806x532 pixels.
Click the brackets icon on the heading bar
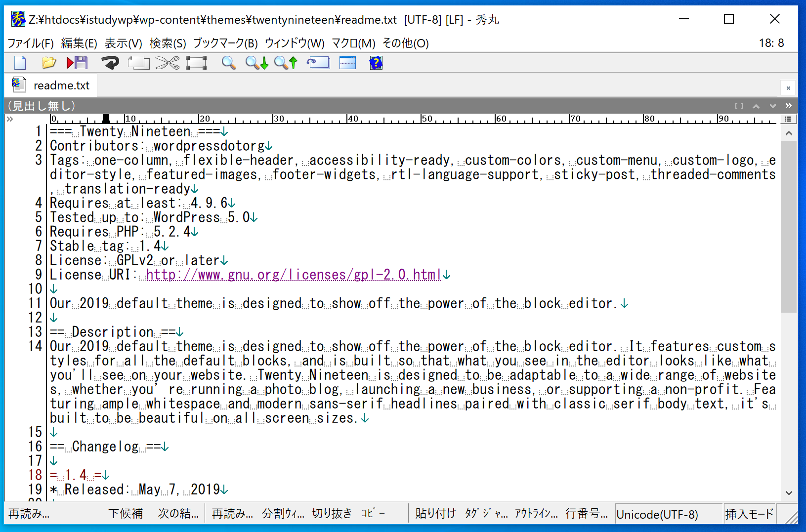click(x=739, y=106)
